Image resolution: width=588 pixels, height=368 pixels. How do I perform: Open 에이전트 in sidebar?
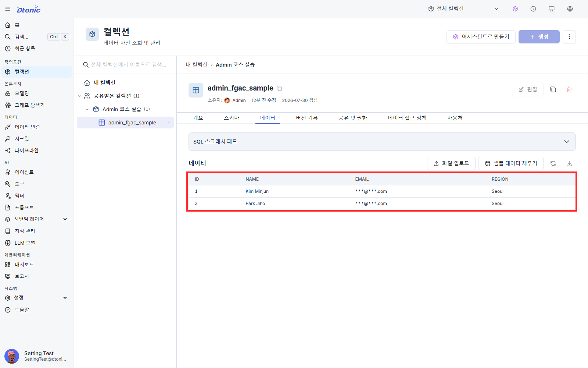click(37, 172)
